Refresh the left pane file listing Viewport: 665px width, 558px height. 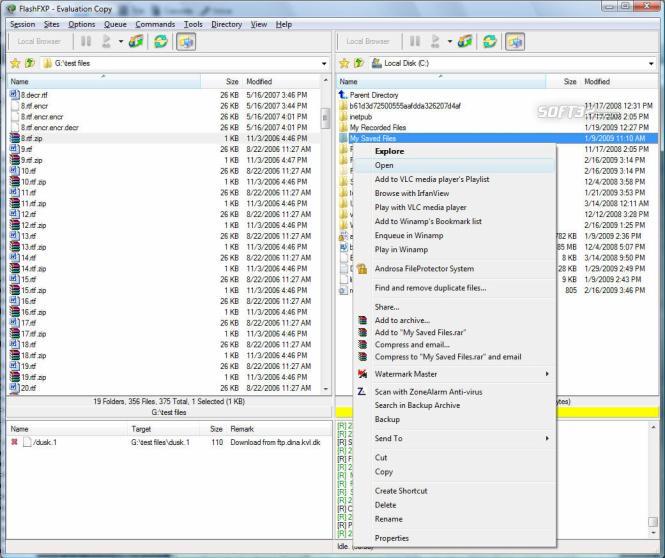[161, 42]
